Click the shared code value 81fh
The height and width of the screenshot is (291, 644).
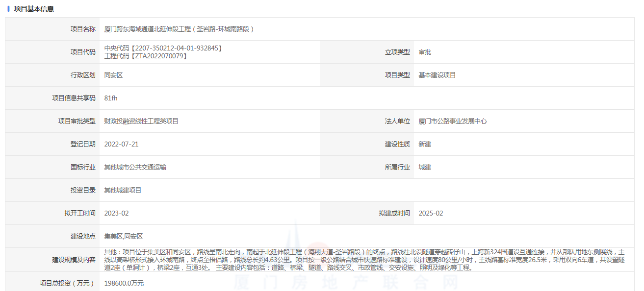pyautogui.click(x=111, y=98)
